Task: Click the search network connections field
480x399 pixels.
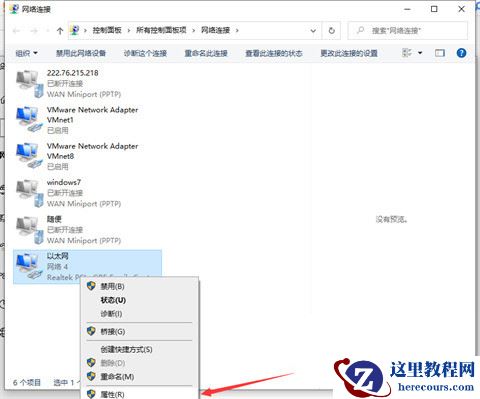Action: [408, 31]
